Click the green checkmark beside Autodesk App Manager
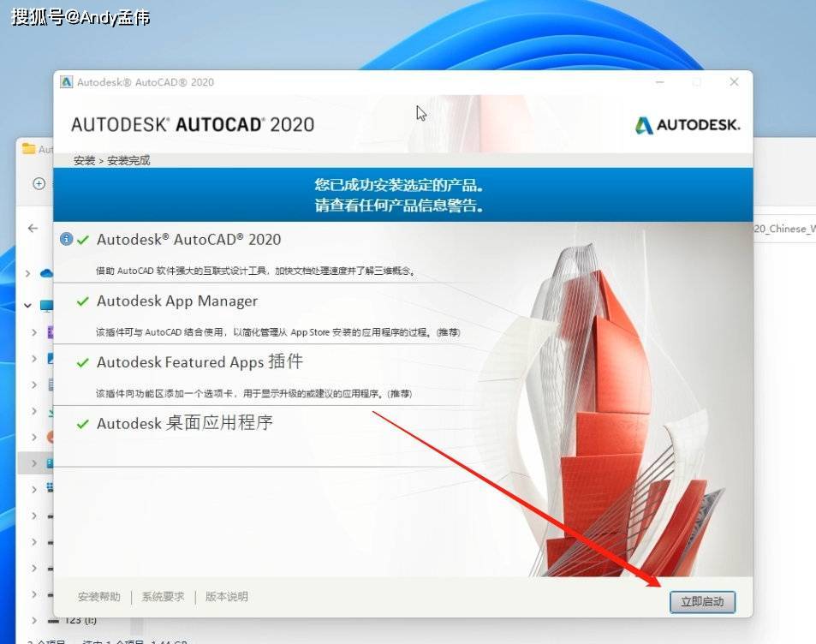This screenshot has height=644, width=816. pyautogui.click(x=83, y=301)
